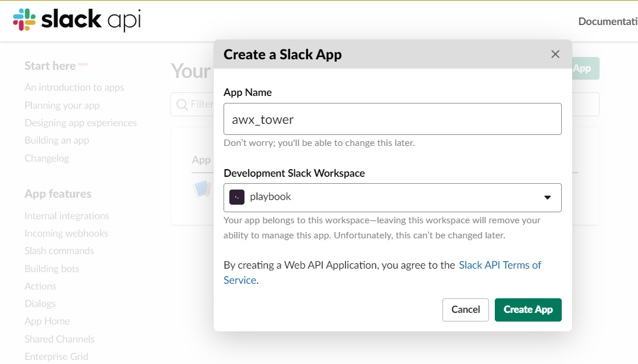The width and height of the screenshot is (638, 364).
Task: Go to Planning your app
Action: [x=62, y=105]
